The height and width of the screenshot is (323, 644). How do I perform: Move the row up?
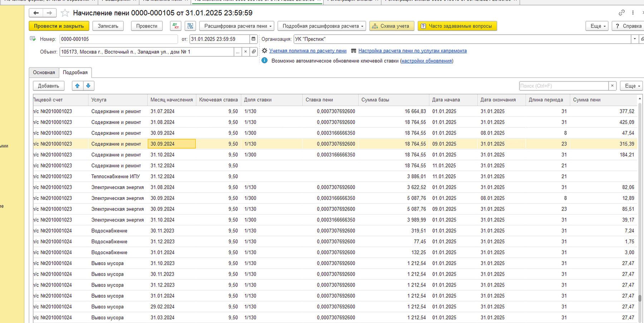[77, 86]
